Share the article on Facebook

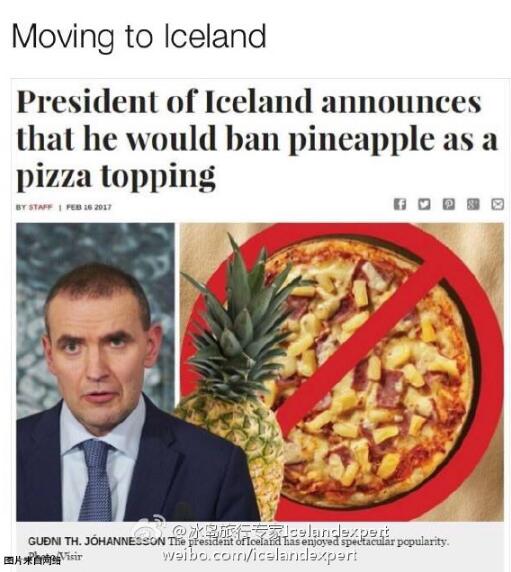click(x=399, y=204)
